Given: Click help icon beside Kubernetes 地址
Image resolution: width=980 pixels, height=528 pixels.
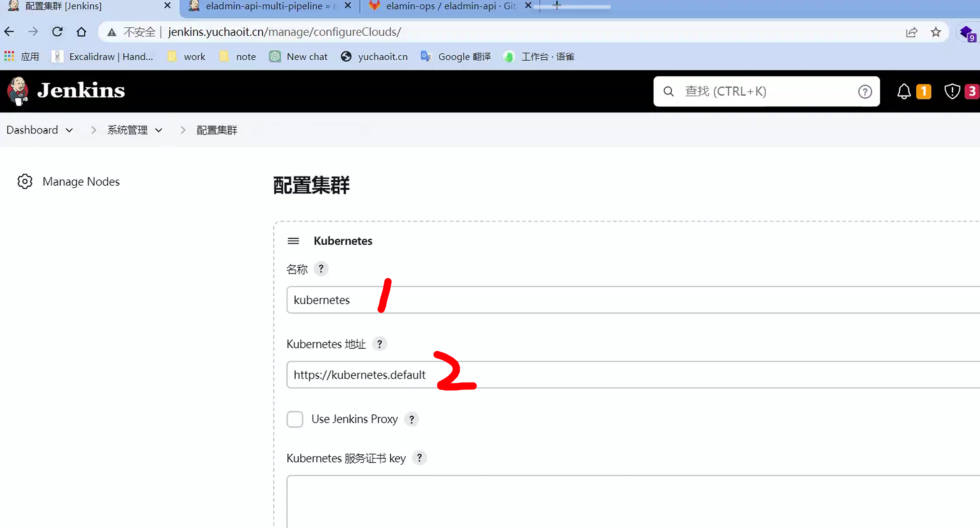Looking at the screenshot, I should click(379, 344).
